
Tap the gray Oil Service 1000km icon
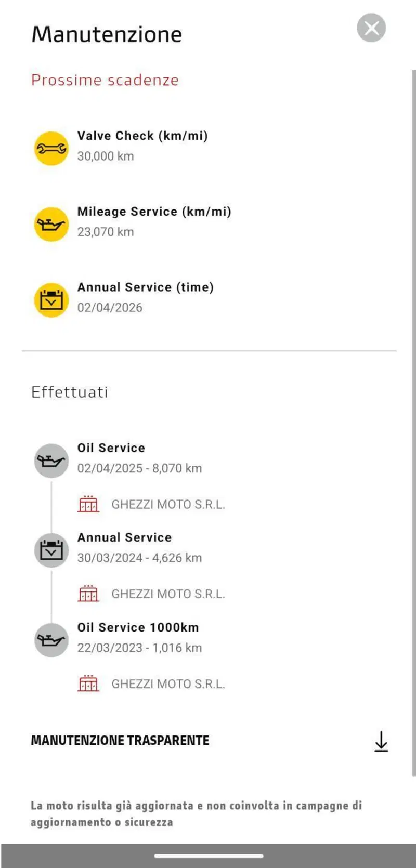click(51, 640)
